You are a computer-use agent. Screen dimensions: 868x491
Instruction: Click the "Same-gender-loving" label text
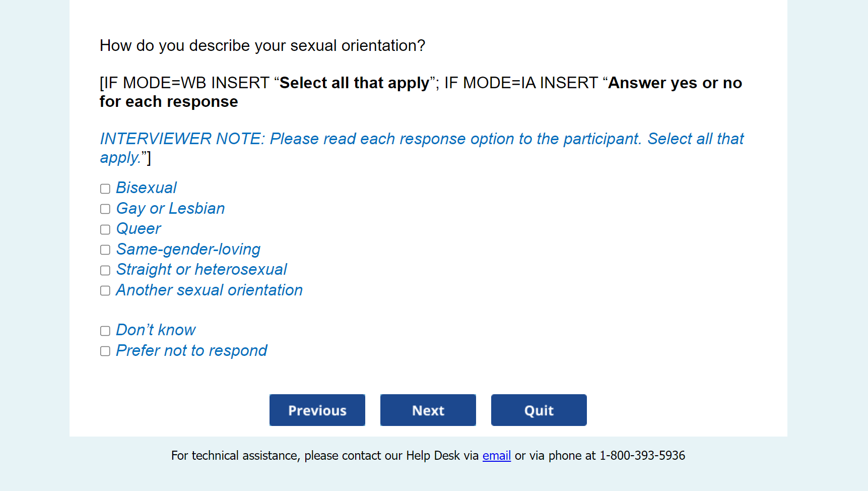coord(188,250)
